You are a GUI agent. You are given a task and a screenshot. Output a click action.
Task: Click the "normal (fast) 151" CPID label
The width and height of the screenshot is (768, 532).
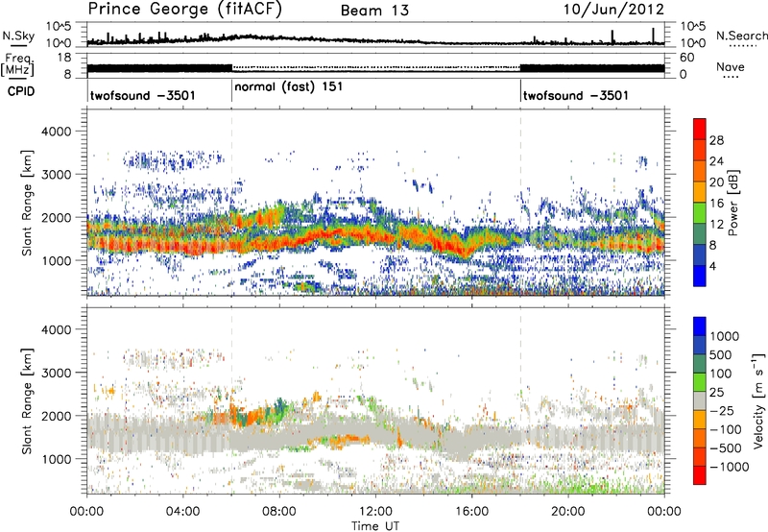point(289,87)
